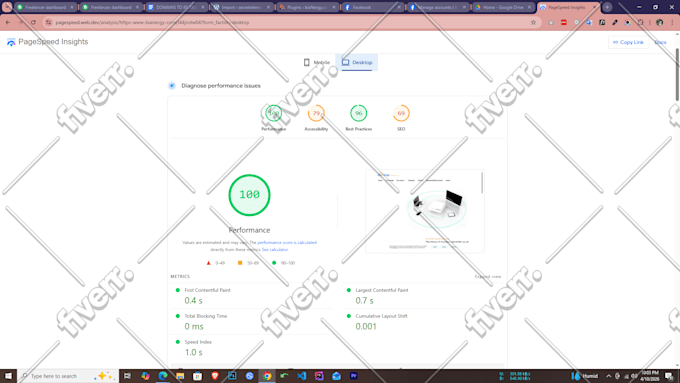This screenshot has width=680, height=383.
Task: Open a new browser tab
Action: (x=607, y=7)
